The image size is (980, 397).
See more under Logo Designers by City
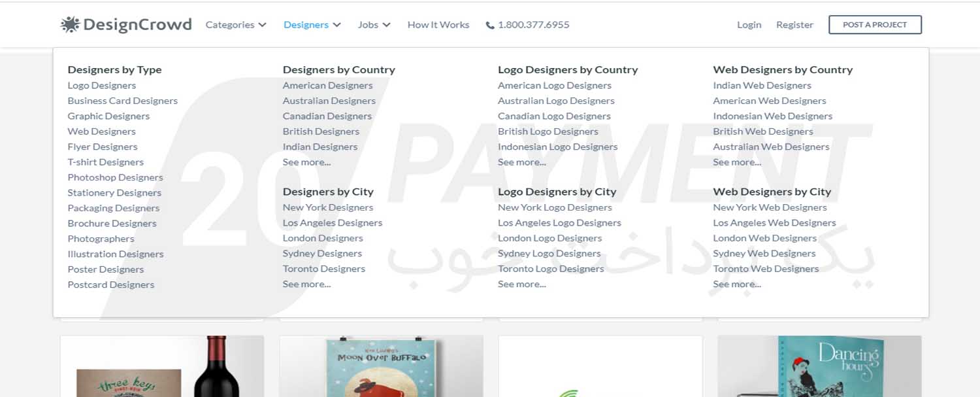click(522, 285)
